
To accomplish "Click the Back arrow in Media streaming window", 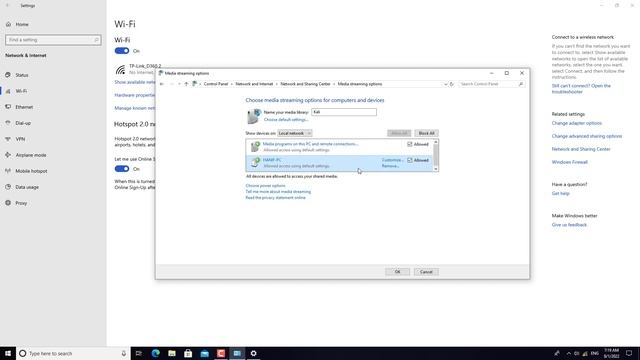I will [x=162, y=84].
